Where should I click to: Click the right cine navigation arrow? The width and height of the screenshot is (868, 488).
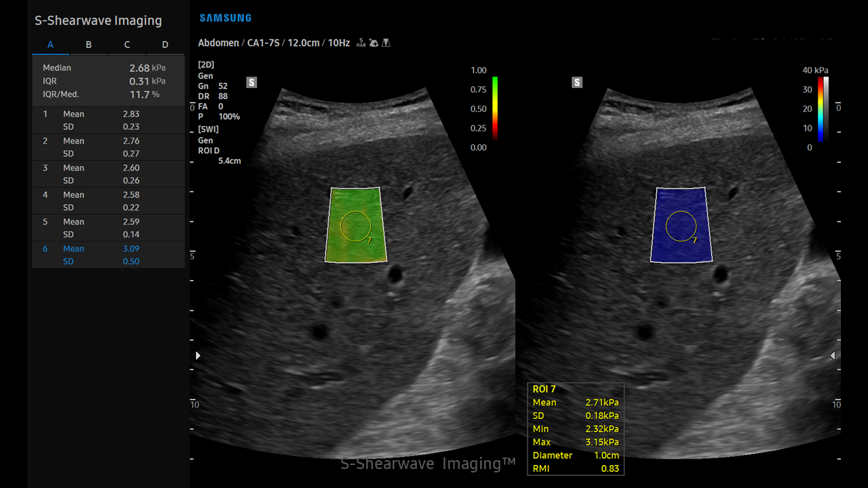tap(832, 355)
